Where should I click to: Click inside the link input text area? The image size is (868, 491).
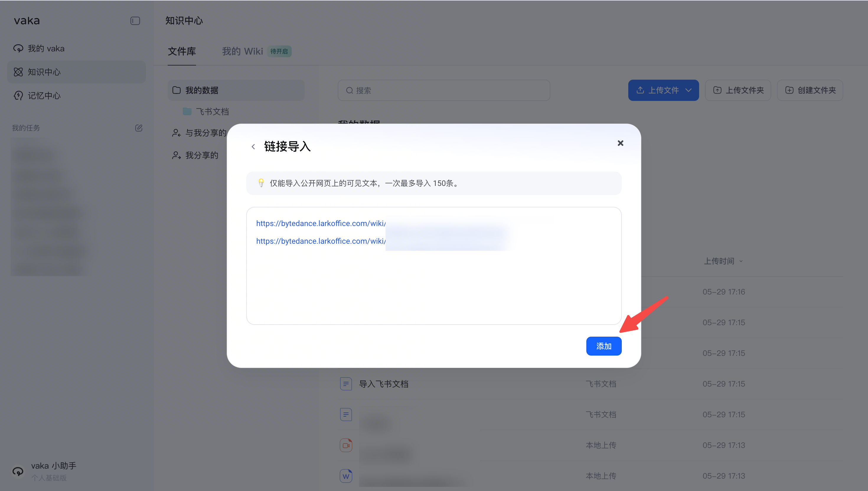point(434,266)
